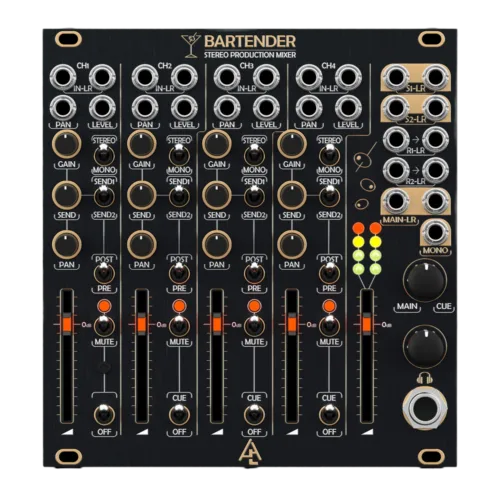Click the CH1 PAN CV jack

pos(63,108)
